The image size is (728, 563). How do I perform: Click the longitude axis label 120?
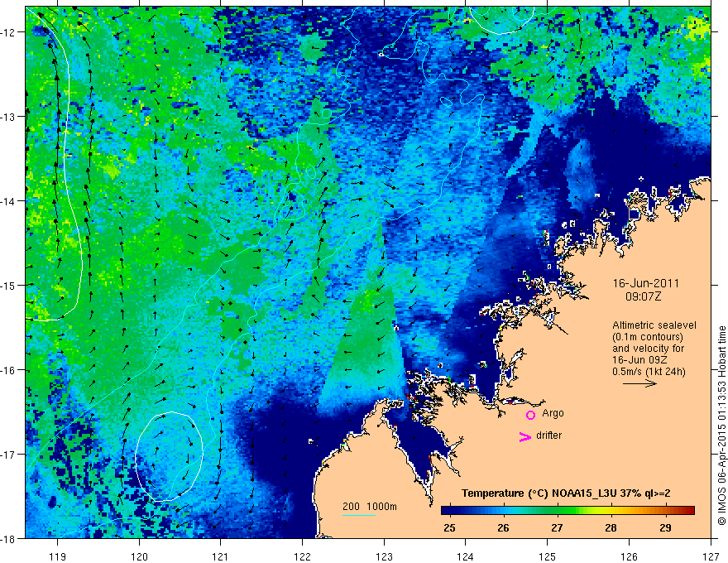point(139,556)
